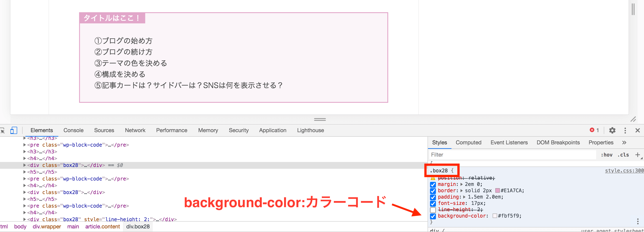
Task: Open the border color #E1A7CA swatch
Action: (497, 190)
